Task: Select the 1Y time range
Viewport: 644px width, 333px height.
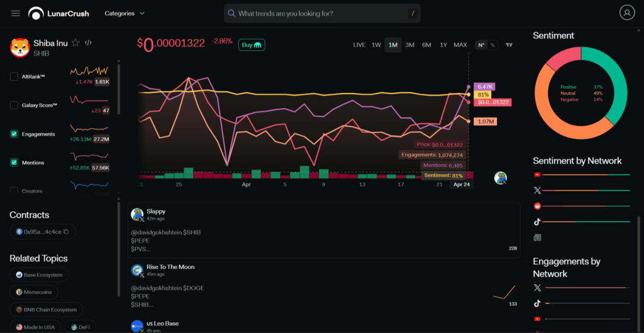Action: 443,45
